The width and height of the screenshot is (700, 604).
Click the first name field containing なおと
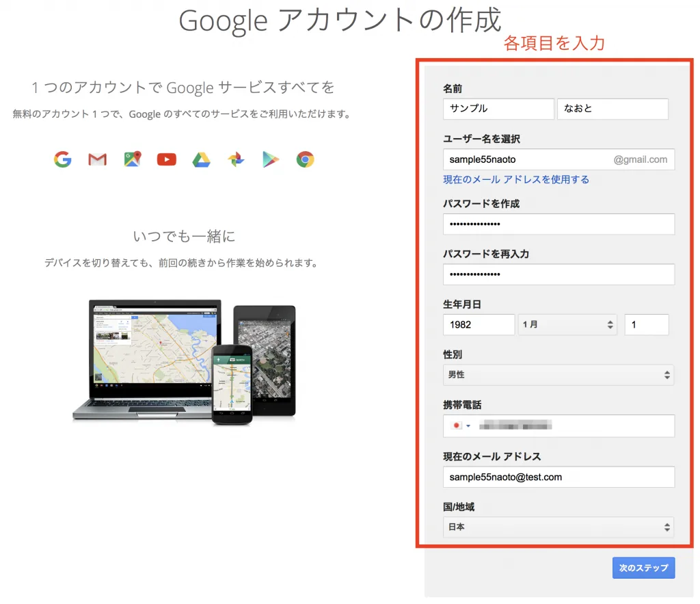click(x=613, y=109)
